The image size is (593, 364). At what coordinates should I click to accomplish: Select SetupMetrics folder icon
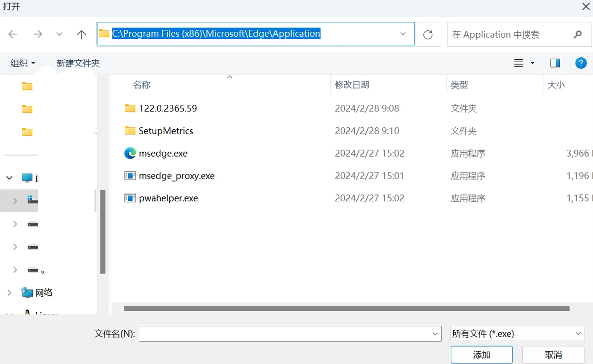(x=130, y=130)
